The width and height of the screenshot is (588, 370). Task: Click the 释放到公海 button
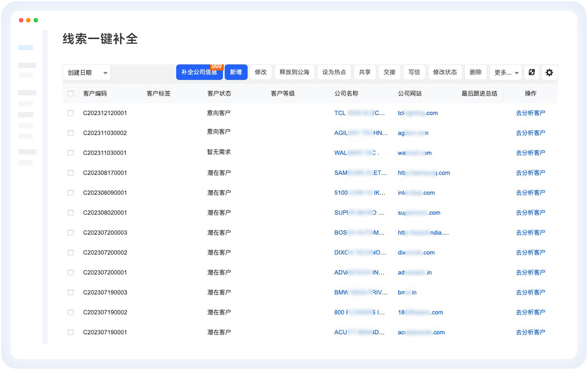coord(294,72)
